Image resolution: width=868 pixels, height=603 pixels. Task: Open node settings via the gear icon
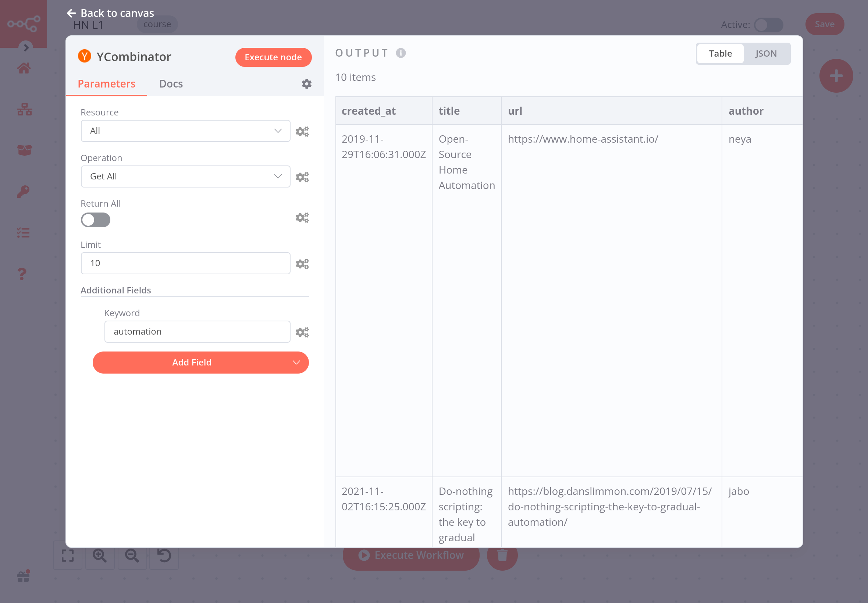click(x=306, y=83)
